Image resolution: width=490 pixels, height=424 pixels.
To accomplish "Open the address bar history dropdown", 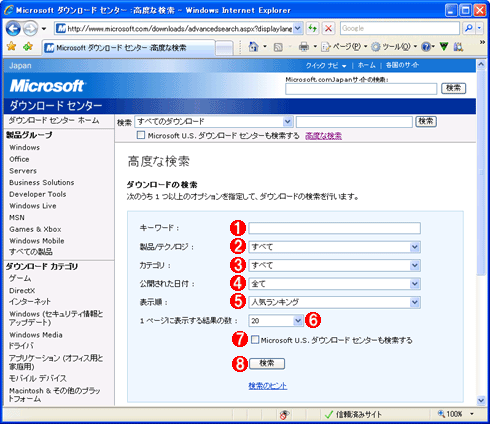I will tap(298, 28).
